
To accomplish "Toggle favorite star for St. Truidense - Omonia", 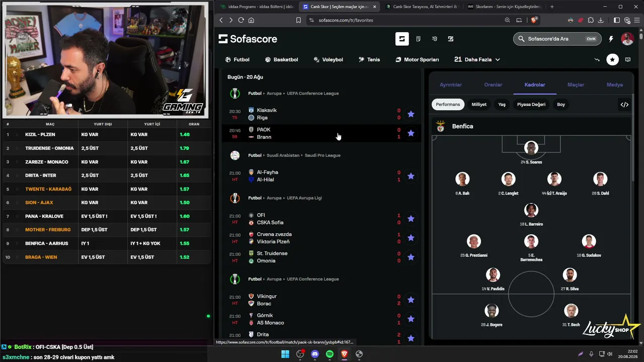I will (x=411, y=257).
